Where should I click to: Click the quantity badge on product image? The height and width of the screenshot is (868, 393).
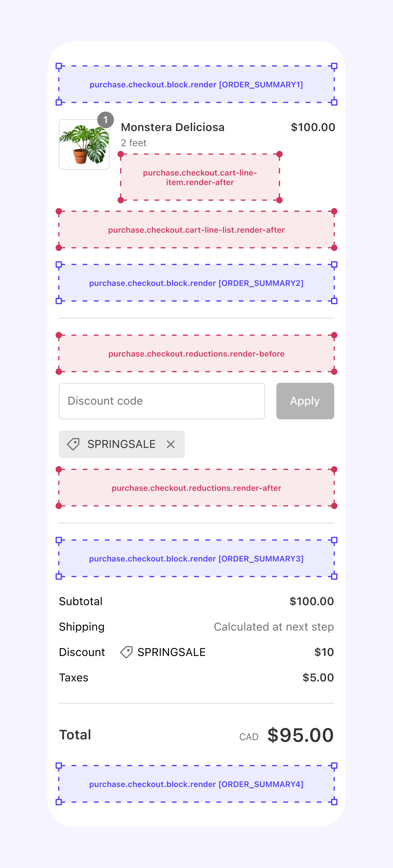(105, 120)
